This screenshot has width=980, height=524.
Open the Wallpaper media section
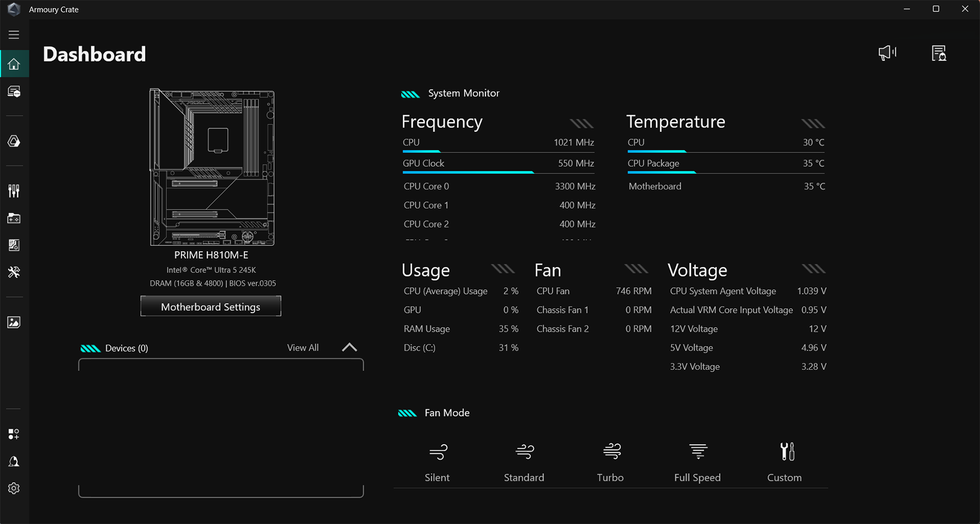(x=14, y=321)
